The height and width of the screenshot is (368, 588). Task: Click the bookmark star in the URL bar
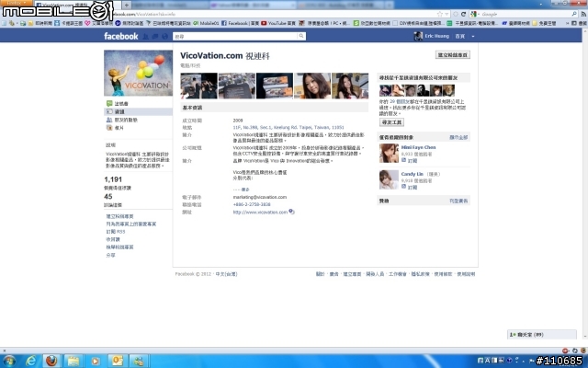click(x=439, y=14)
